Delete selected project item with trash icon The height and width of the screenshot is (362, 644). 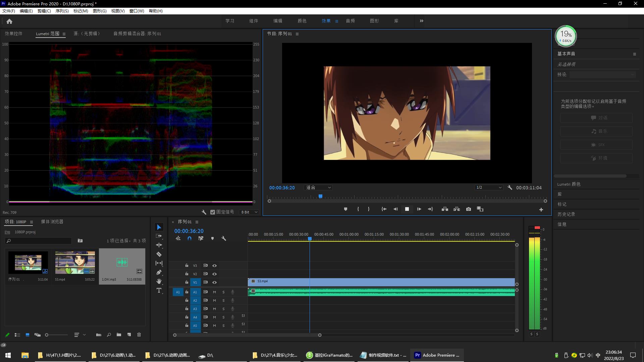[x=139, y=335]
